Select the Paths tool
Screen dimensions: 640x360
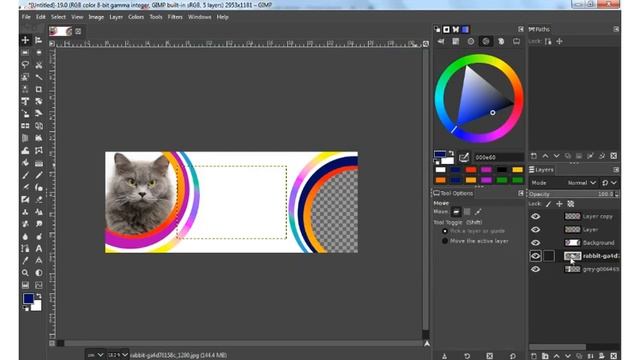25,248
